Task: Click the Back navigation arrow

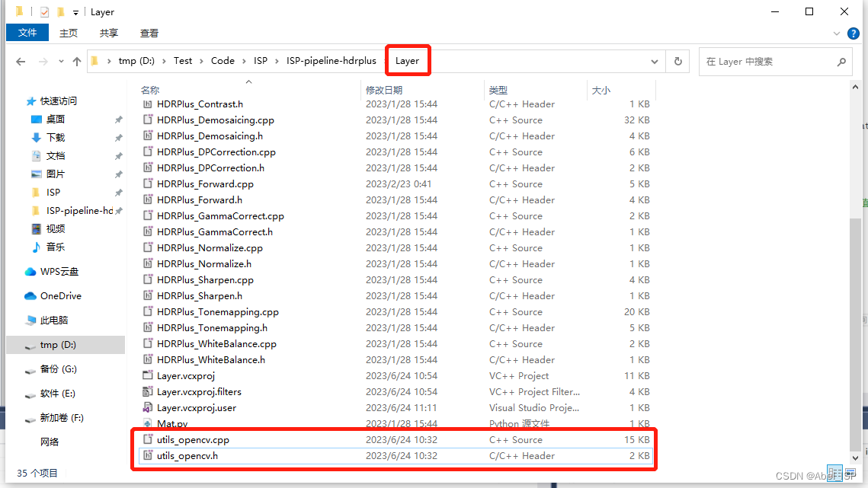Action: click(21, 62)
